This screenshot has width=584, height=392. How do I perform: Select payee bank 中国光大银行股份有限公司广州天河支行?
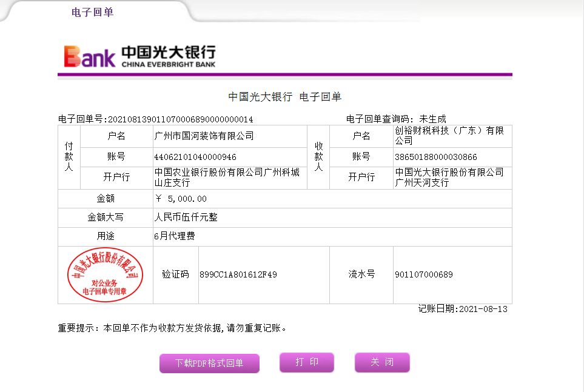point(449,178)
